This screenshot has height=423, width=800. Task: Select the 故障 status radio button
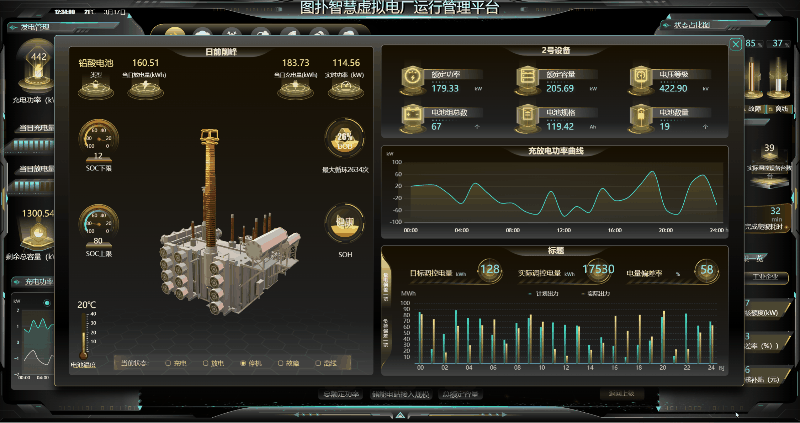[281, 363]
